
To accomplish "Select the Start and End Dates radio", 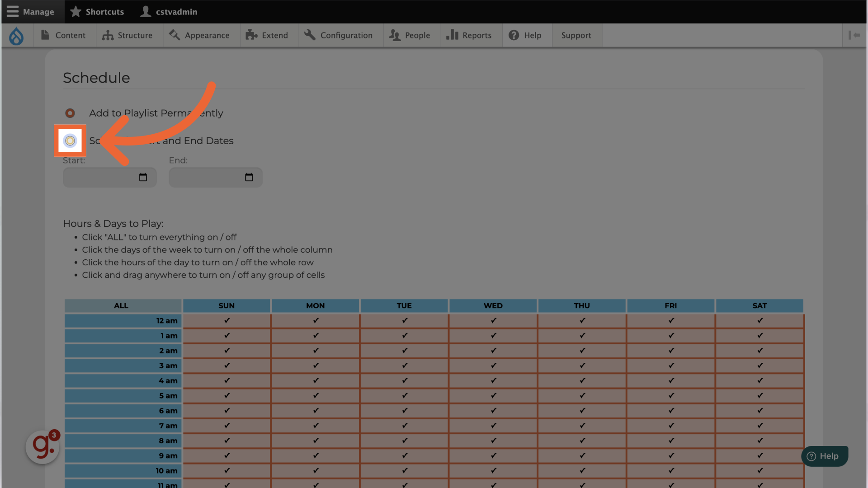I will click(70, 141).
